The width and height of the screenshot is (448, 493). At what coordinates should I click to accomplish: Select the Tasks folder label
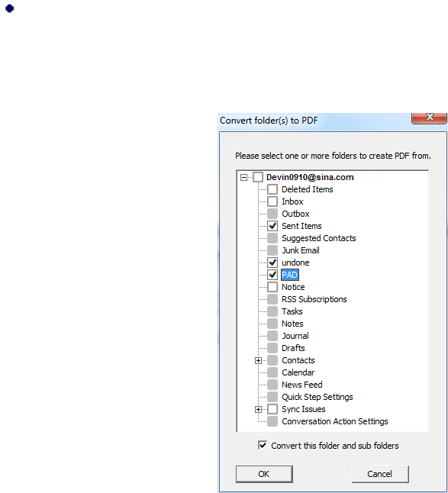click(x=292, y=311)
